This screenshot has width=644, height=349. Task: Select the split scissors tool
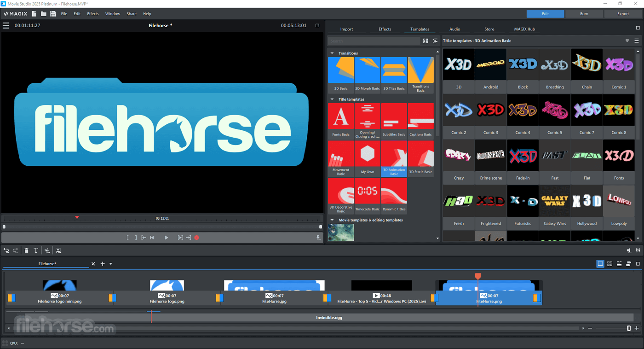coord(47,250)
